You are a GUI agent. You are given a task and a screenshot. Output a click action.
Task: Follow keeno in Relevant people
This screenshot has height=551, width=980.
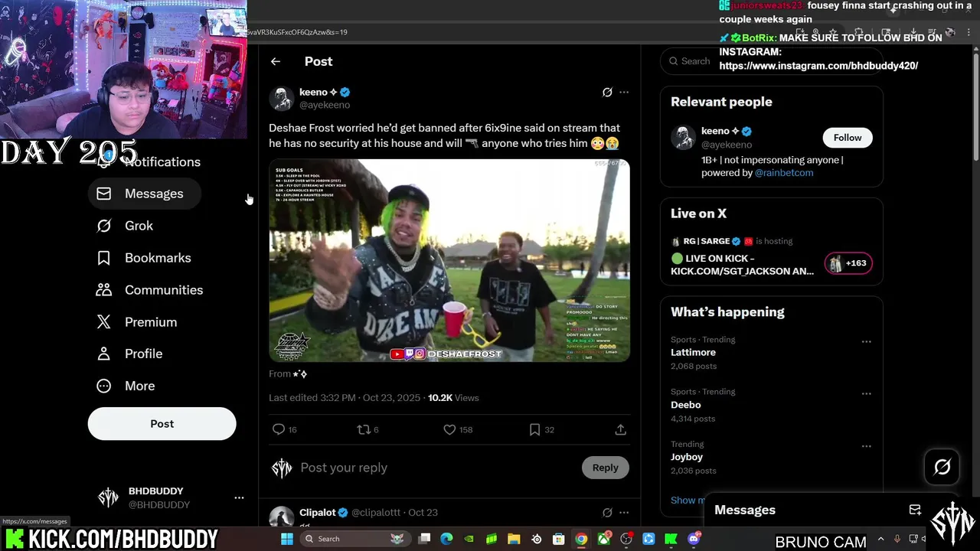click(x=848, y=138)
